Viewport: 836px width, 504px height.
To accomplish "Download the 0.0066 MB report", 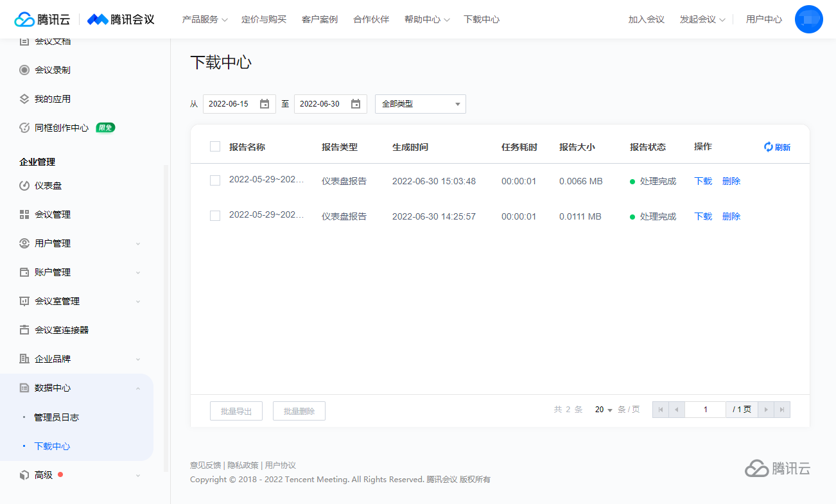I will (x=703, y=181).
